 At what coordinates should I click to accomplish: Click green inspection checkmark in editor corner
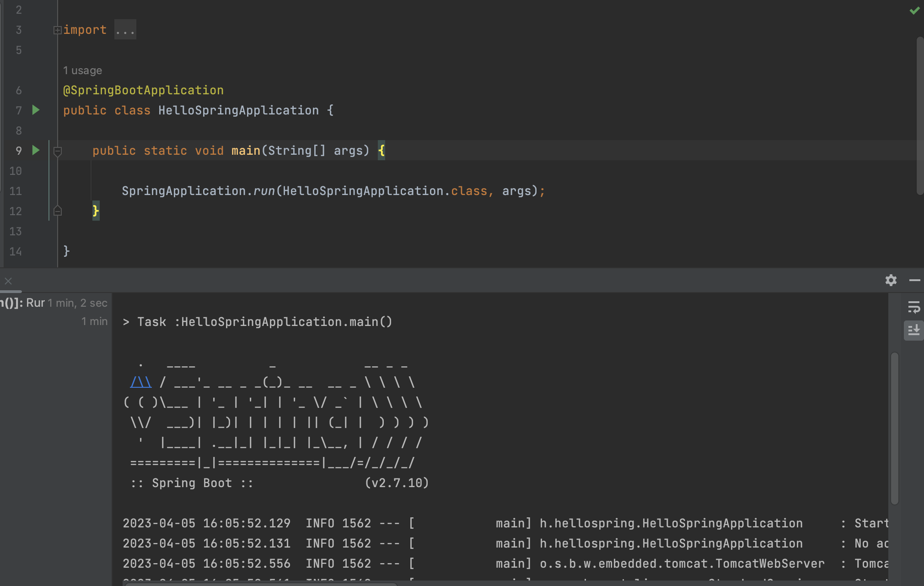click(914, 10)
